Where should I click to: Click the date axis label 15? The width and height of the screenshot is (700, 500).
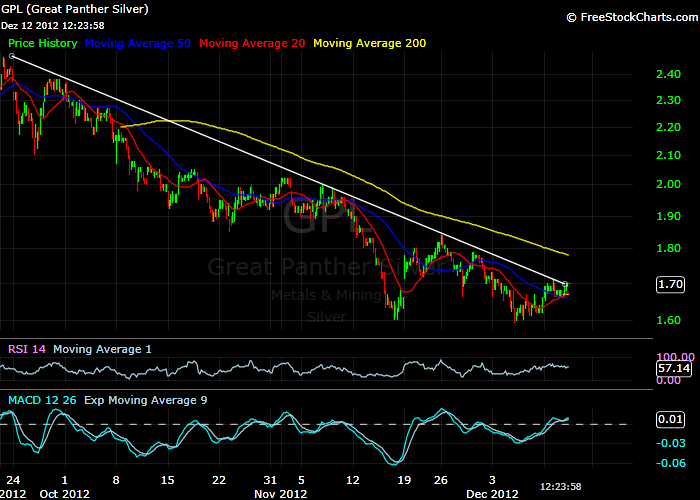click(167, 480)
